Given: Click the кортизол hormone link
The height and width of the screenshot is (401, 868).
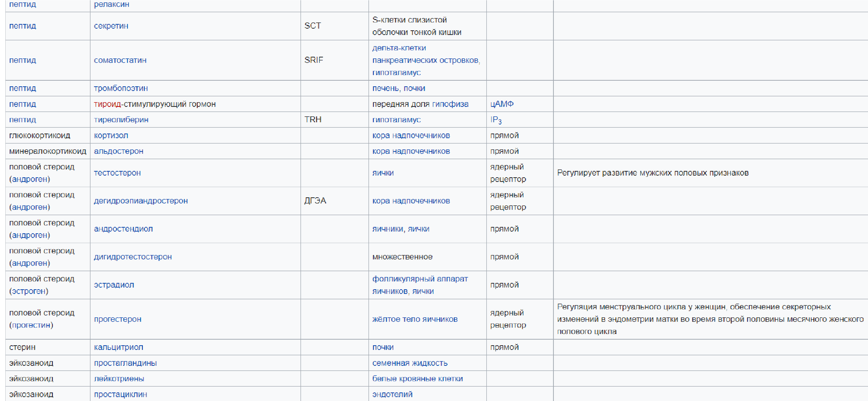Looking at the screenshot, I should pos(111,135).
